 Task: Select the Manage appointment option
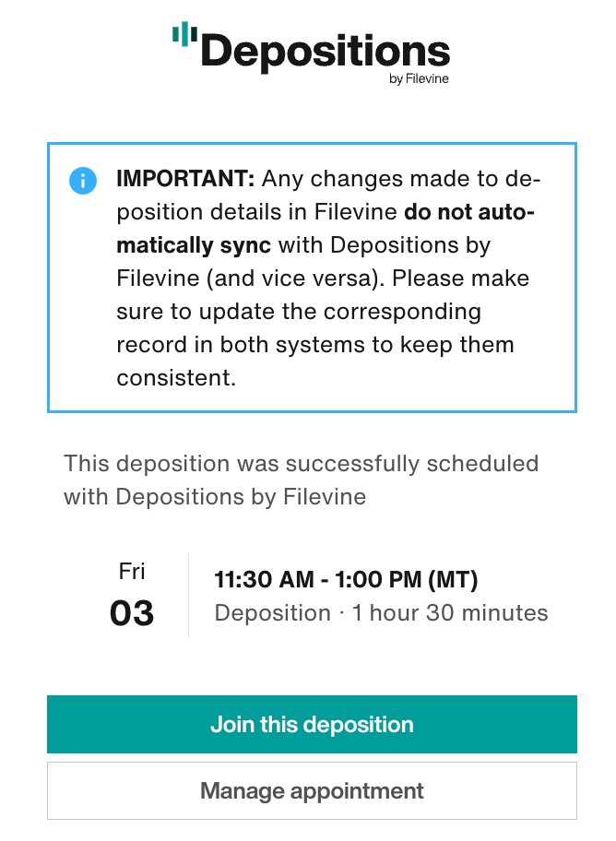point(313,790)
